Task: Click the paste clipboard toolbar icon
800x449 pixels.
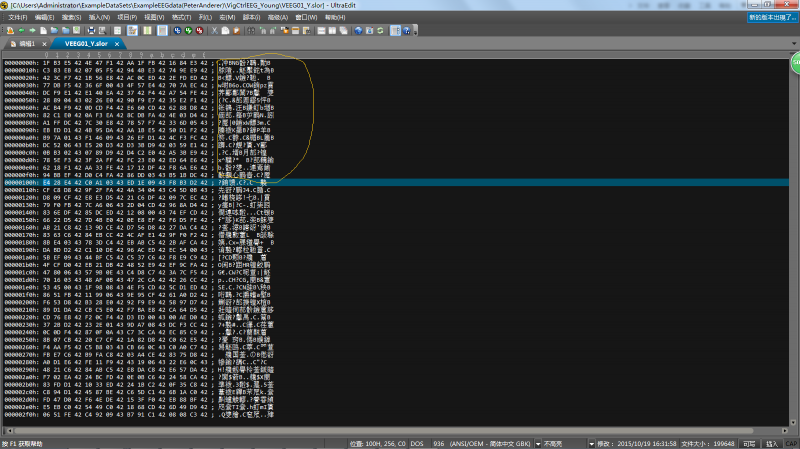Action: [x=236, y=31]
